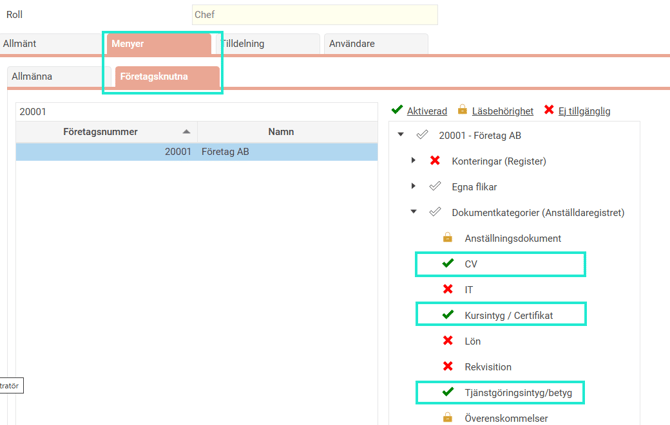Click green check next to Kursintyg / Certifikat
670x425 pixels.
[x=448, y=315]
